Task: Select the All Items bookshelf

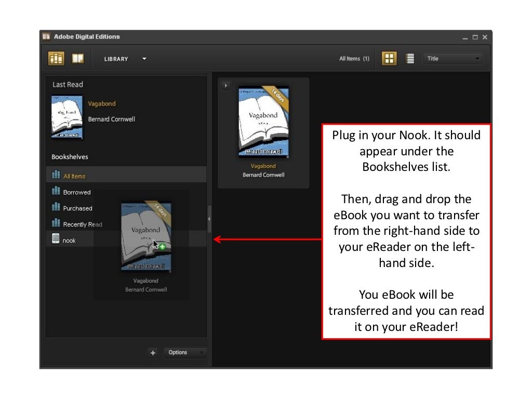Action: click(x=126, y=175)
